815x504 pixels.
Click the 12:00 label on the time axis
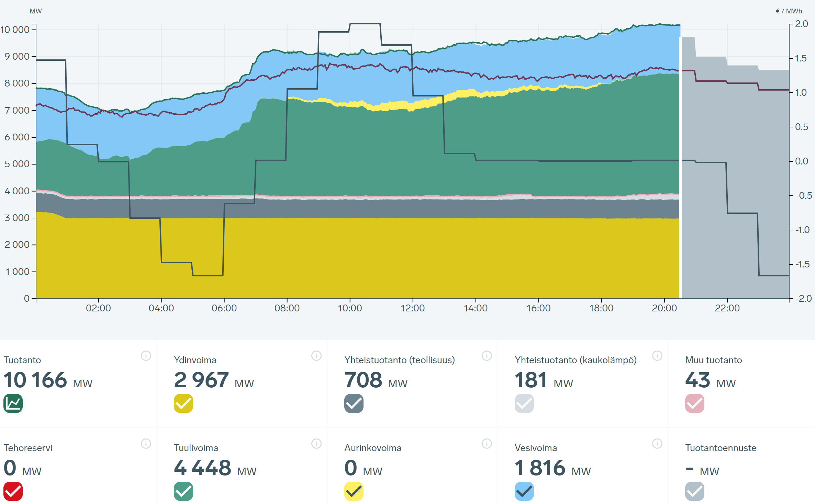pyautogui.click(x=413, y=308)
